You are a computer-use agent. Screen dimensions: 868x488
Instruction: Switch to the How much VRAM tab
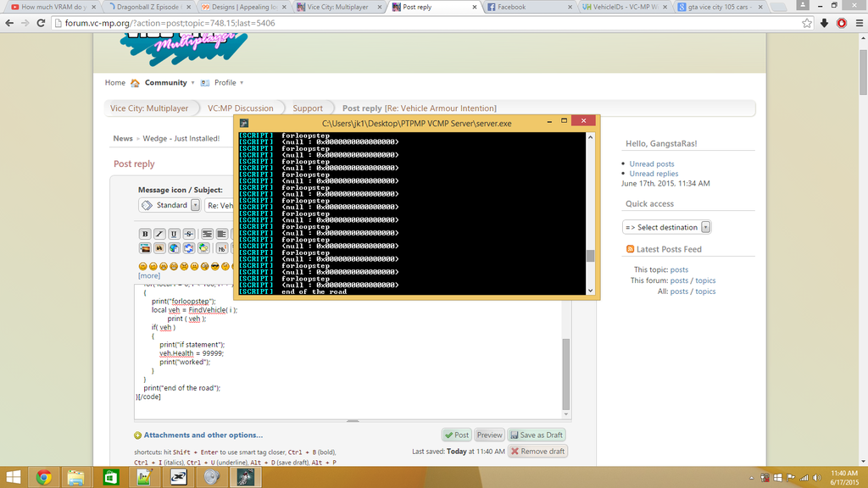(53, 7)
